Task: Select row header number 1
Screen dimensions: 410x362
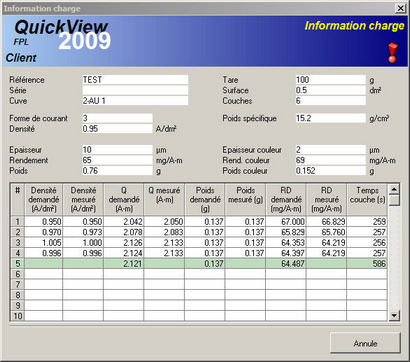Action: (18, 221)
